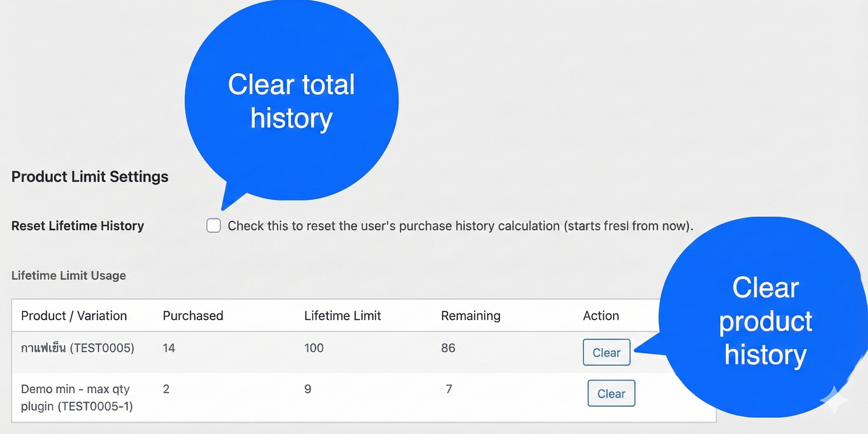Click the Reset Lifetime History label
Image resolution: width=868 pixels, height=434 pixels.
pyautogui.click(x=78, y=226)
